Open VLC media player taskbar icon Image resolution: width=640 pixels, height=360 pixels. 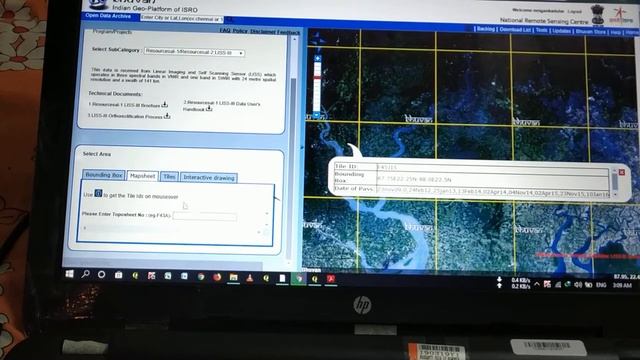tap(249, 278)
